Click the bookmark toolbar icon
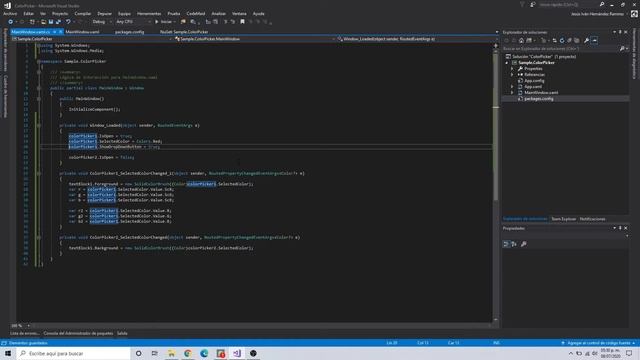 coord(242,22)
